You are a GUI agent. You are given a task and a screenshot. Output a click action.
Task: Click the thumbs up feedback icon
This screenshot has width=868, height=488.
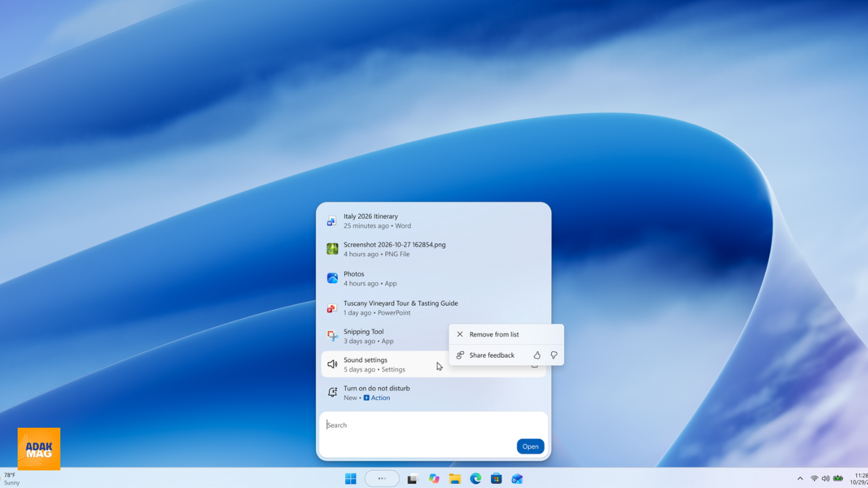pyautogui.click(x=537, y=355)
